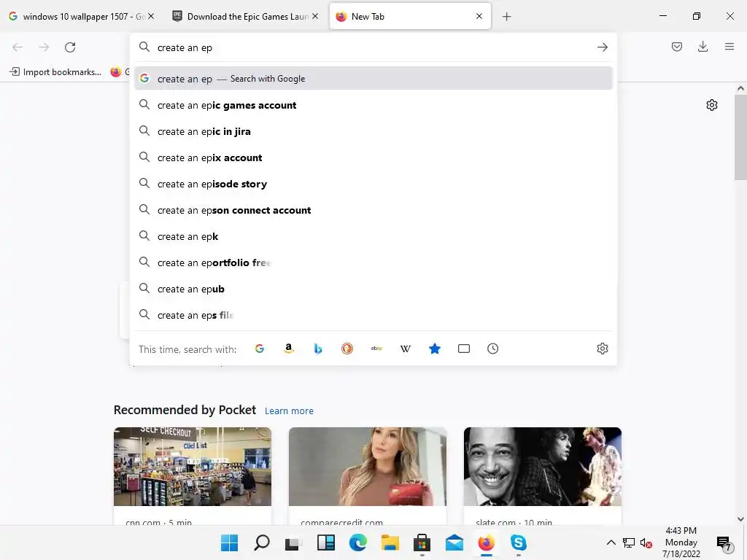Reload the current page
The height and width of the screenshot is (560, 747).
[x=70, y=47]
